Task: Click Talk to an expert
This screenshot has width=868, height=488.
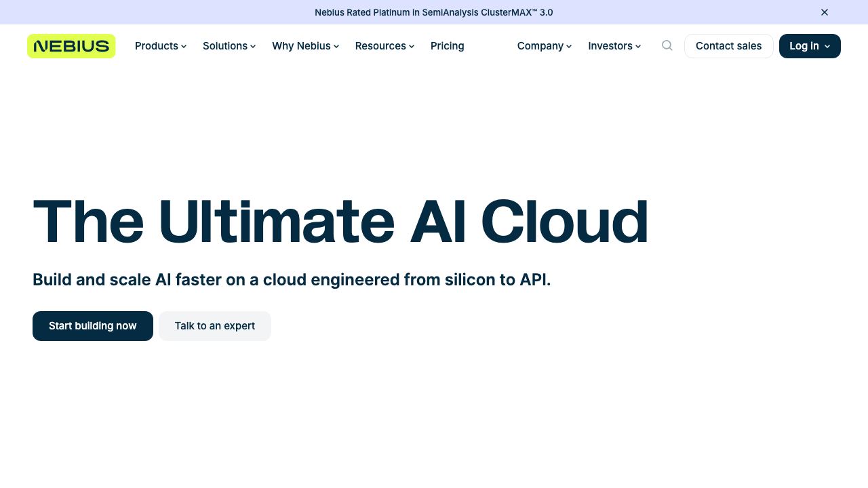Action: click(x=215, y=326)
